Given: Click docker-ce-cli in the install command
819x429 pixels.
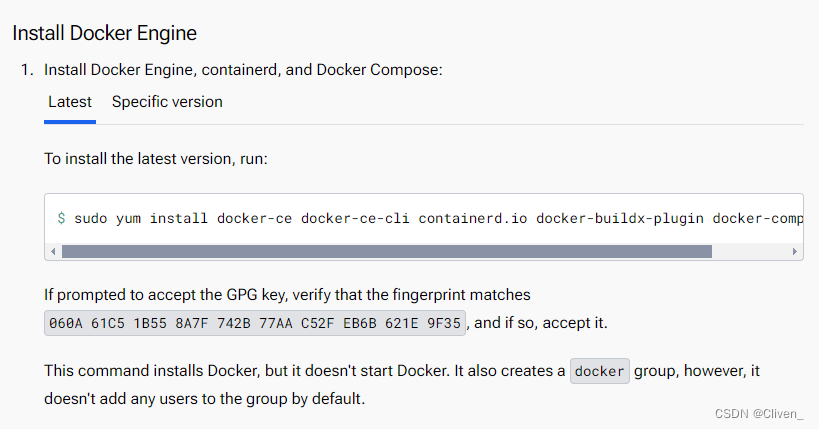Looking at the screenshot, I should pyautogui.click(x=355, y=218).
